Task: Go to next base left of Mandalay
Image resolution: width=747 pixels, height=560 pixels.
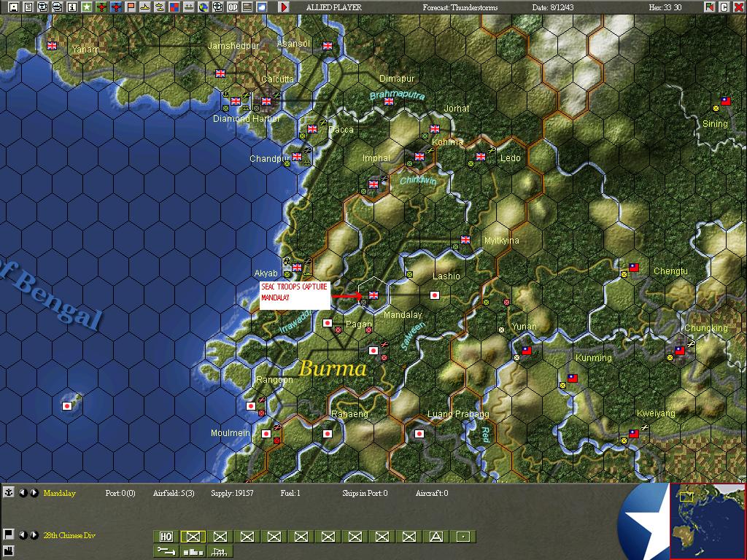Action: [34, 493]
